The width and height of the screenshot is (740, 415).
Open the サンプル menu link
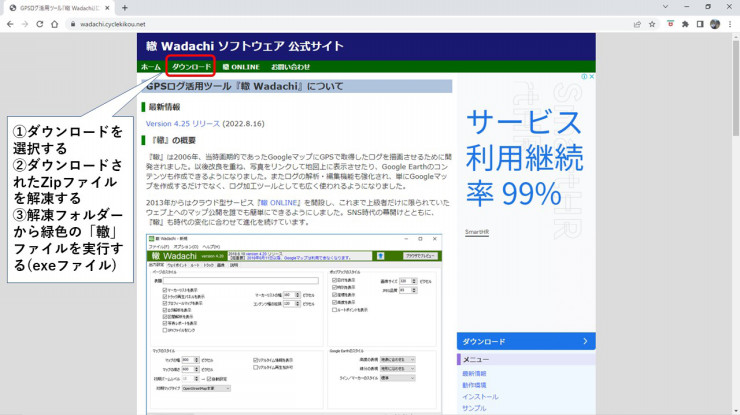tap(474, 408)
